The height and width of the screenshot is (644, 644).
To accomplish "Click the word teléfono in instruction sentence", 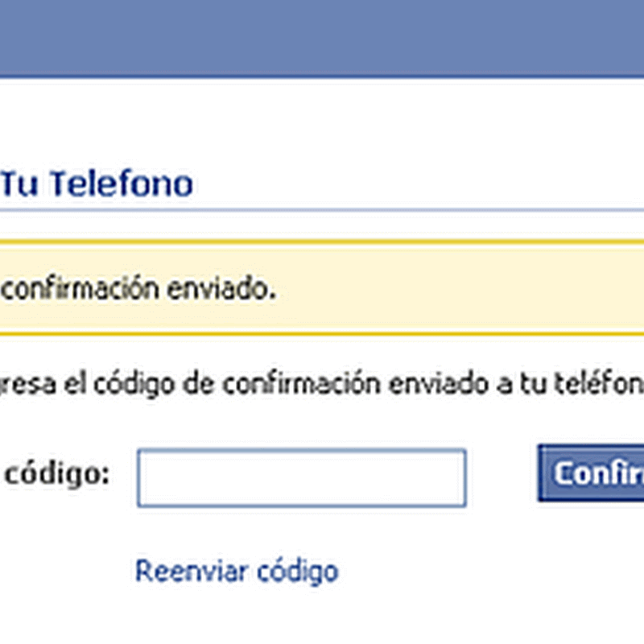I will [594, 384].
